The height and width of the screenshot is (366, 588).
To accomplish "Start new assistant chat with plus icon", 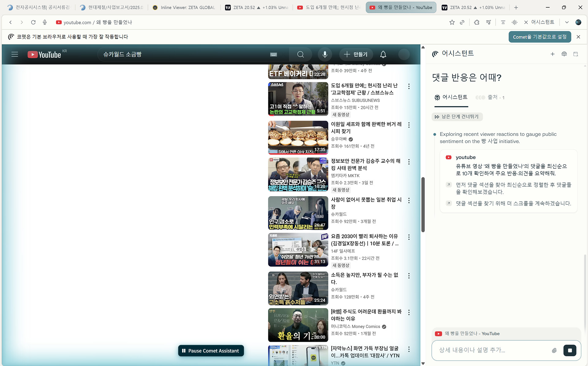I will 552,54.
